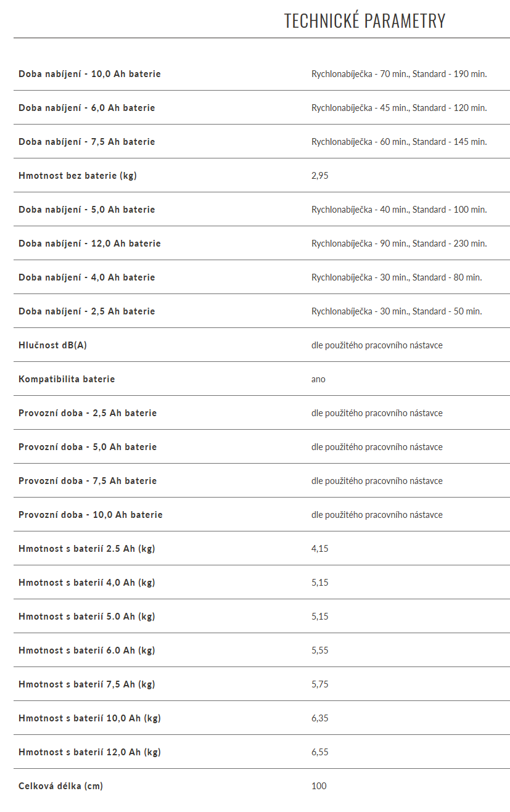Select the Doba nabíjení - 10,0 Ah baterie label
The width and height of the screenshot is (510, 812).
(89, 74)
